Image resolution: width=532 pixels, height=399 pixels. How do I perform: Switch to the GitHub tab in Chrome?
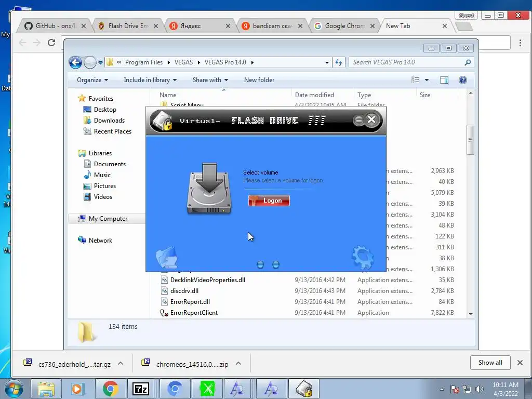click(x=55, y=26)
